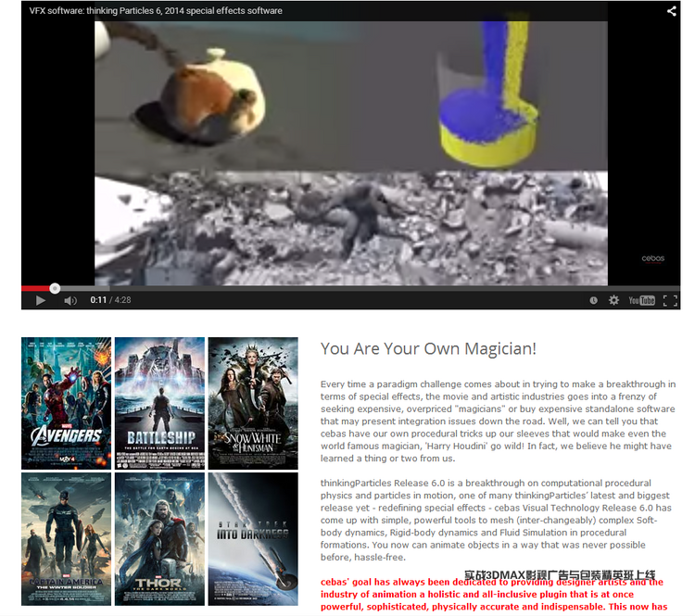Enter fullscreen mode for video
The width and height of the screenshot is (695, 616).
[670, 300]
